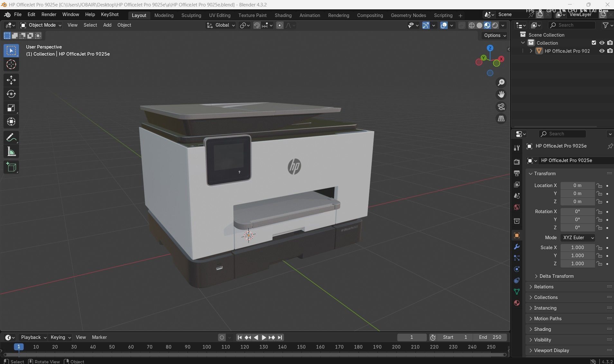Viewport: 614px width, 364px height.
Task: Switch to the UV Editing workspace tab
Action: pyautogui.click(x=220, y=15)
